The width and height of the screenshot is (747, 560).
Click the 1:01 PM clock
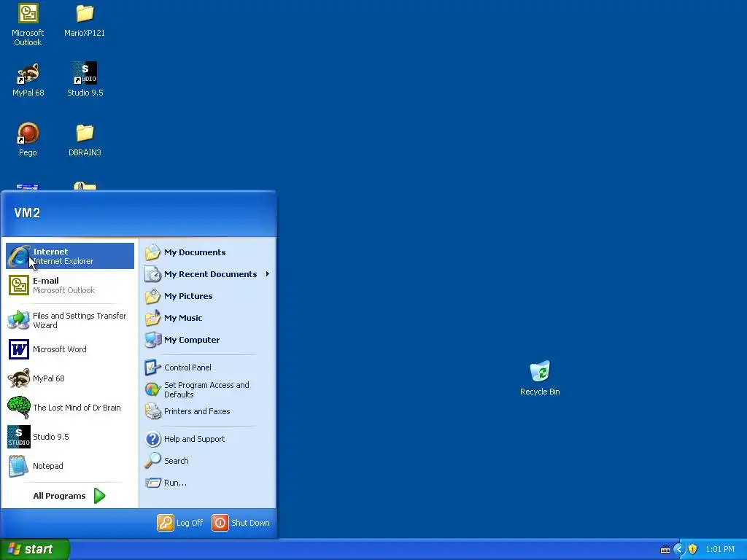pos(720,550)
